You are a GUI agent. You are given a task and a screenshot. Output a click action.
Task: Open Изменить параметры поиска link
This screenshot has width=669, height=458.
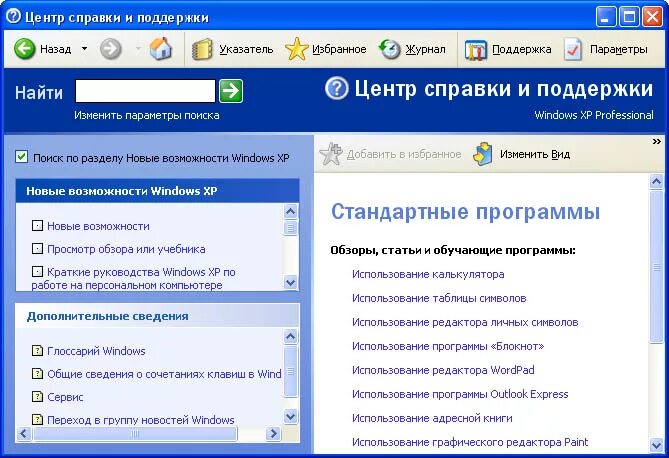coord(146,115)
